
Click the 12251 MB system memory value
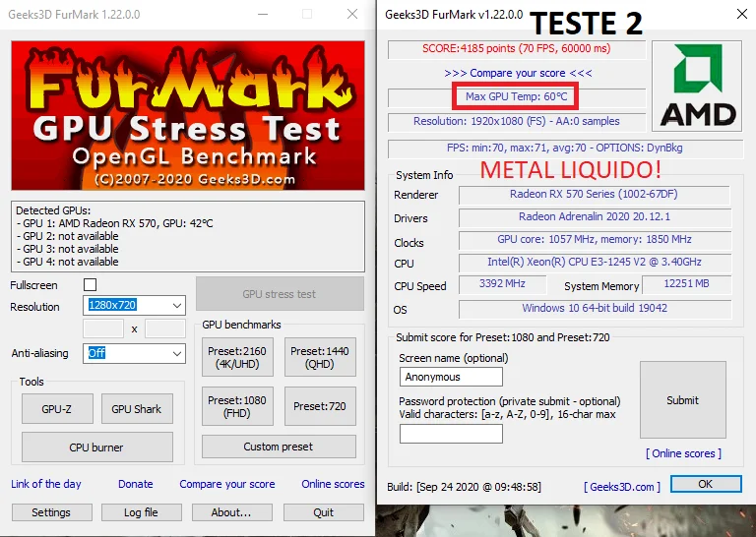686,283
